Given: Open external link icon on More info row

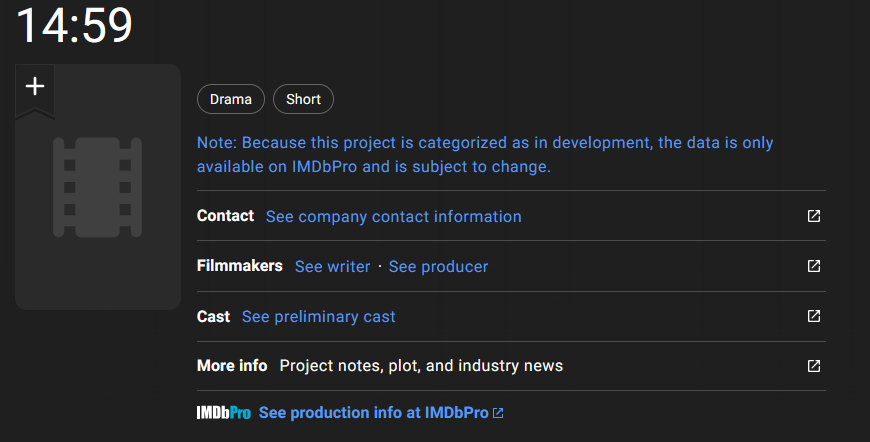Looking at the screenshot, I should pyautogui.click(x=813, y=365).
